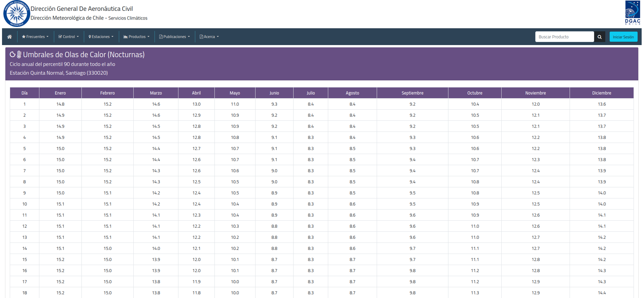Open the Control menu
Viewport: 644px width, 298px height.
69,37
